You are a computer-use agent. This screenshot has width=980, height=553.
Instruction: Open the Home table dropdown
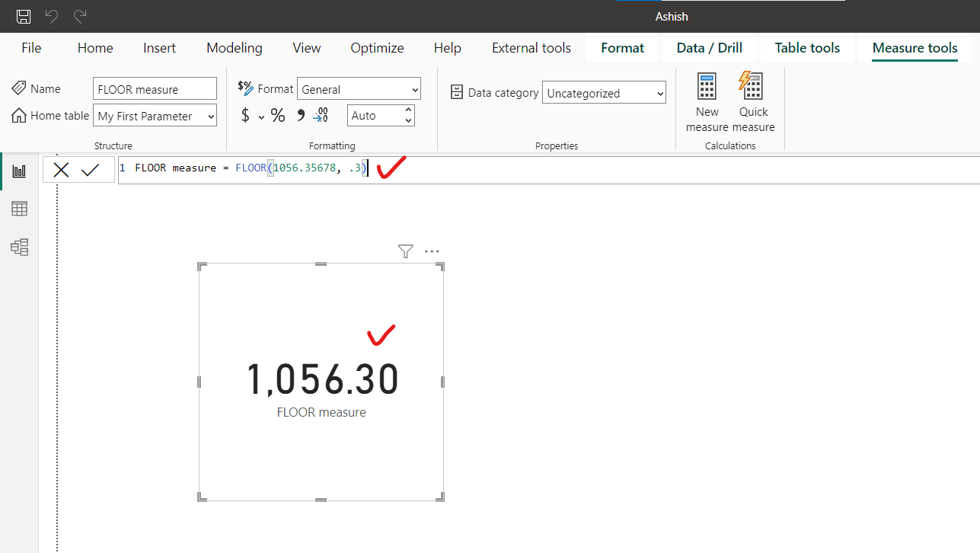click(155, 116)
